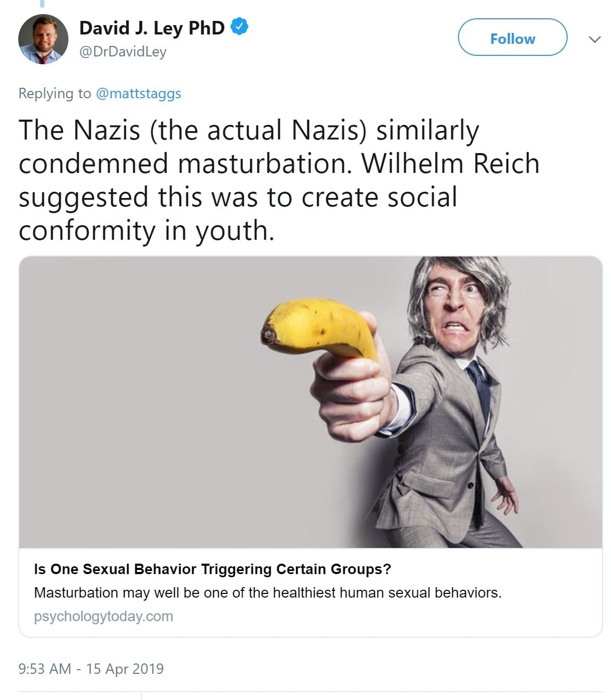611x700 pixels.
Task: Expand the tweet options chevron
Action: click(x=594, y=39)
